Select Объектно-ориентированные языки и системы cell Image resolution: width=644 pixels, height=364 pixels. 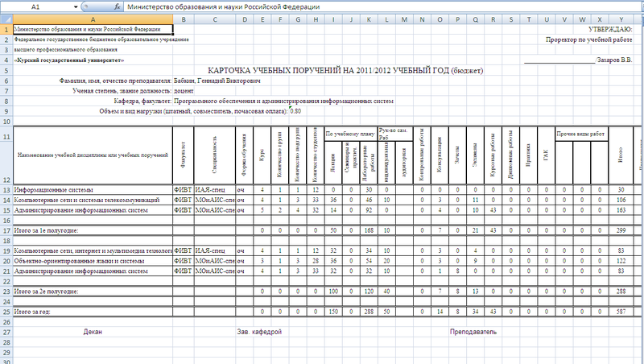click(x=93, y=261)
